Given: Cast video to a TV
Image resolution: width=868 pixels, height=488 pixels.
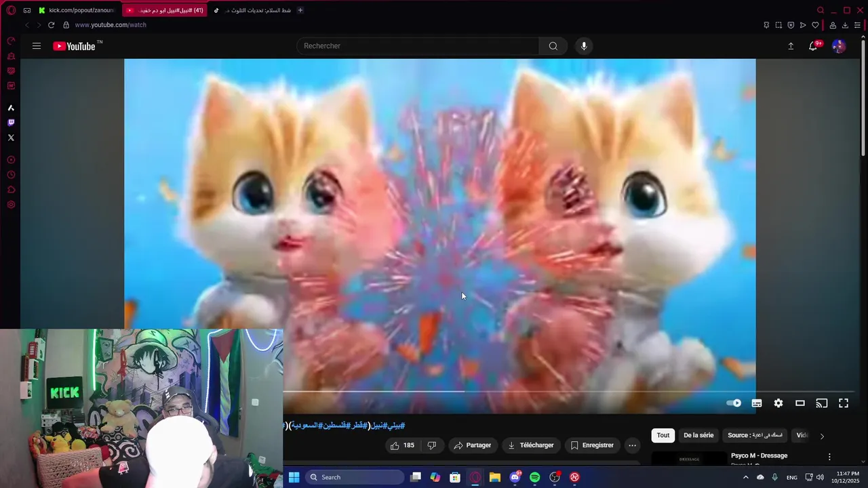Looking at the screenshot, I should [x=822, y=403].
